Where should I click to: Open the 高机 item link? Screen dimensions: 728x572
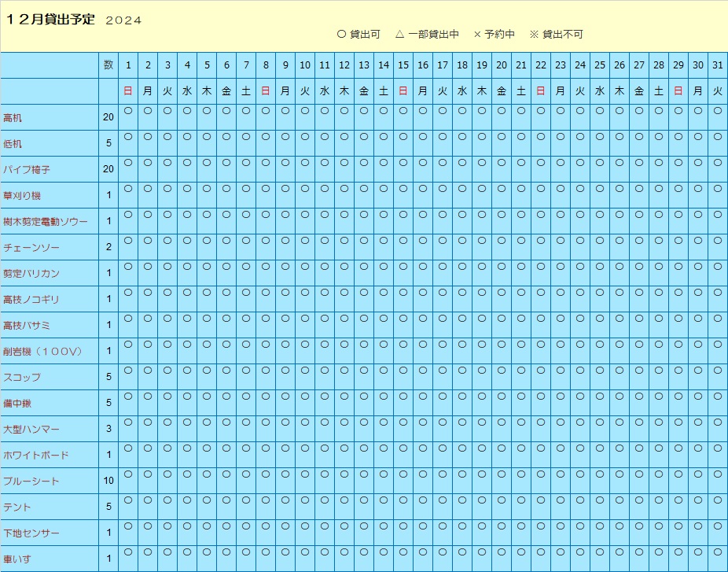(x=13, y=118)
